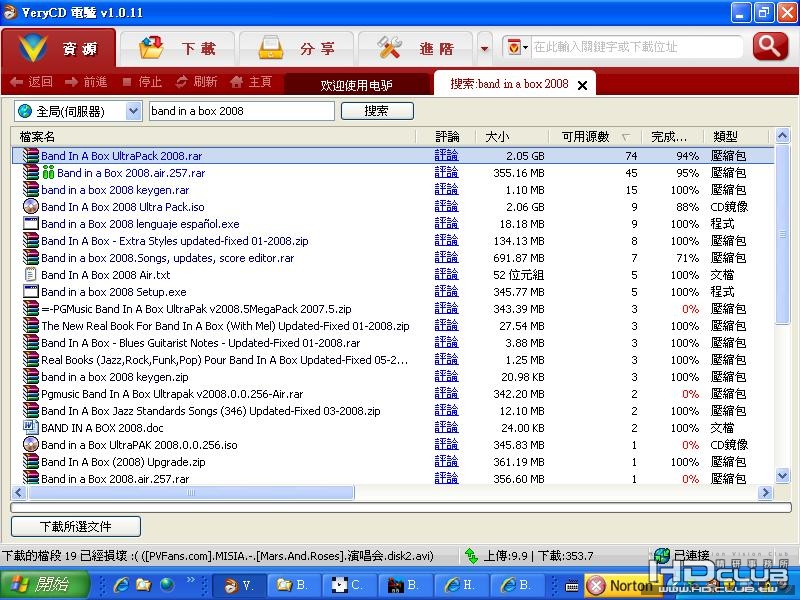Click the green friends icon on Band in a Box 2008.air.257.rar
Viewport: 800px width, 600px height.
coord(48,173)
